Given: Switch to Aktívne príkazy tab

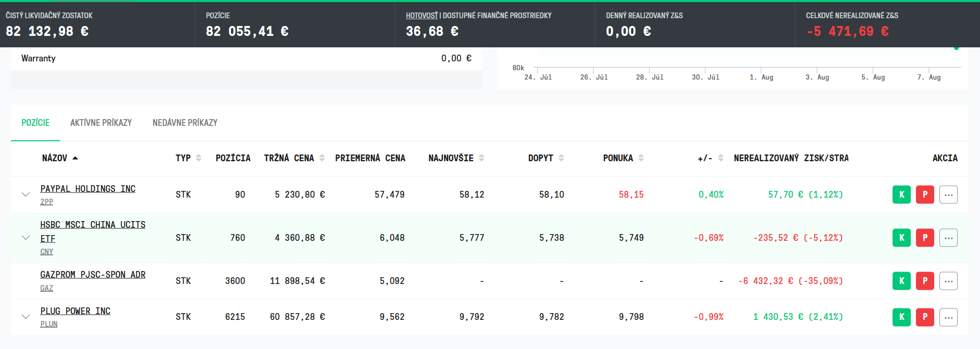Looking at the screenshot, I should (101, 123).
